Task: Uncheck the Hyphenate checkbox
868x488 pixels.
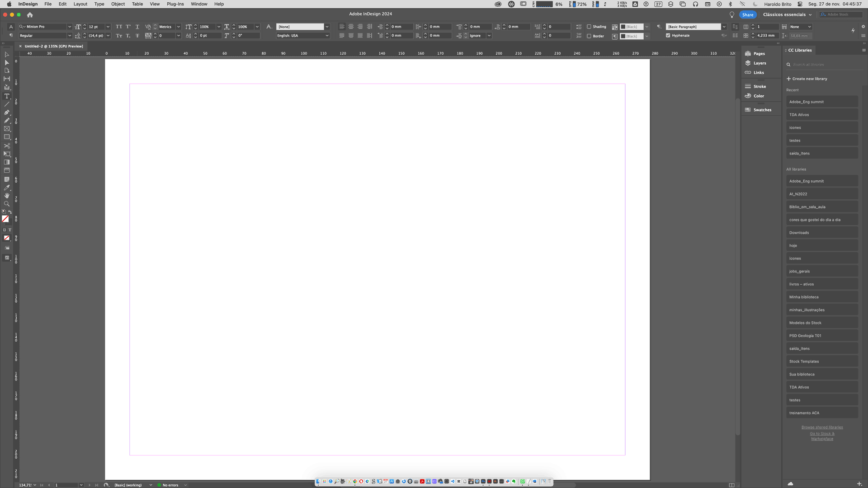Action: coord(668,35)
